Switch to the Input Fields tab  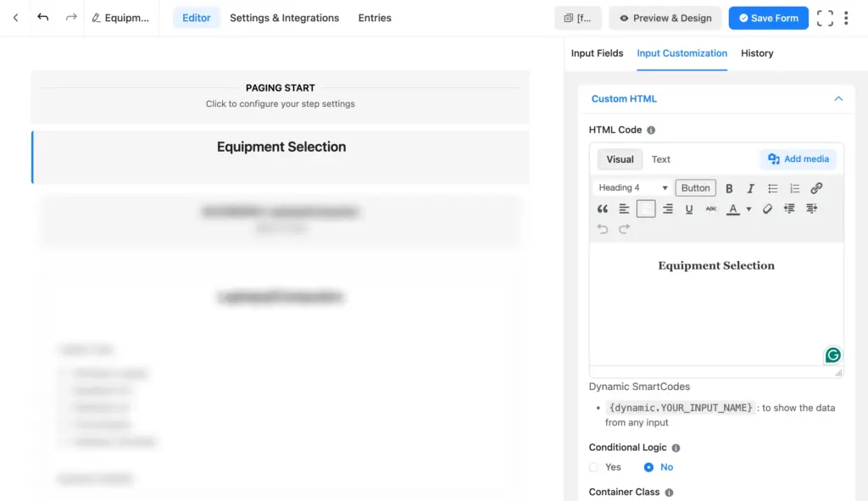pyautogui.click(x=598, y=53)
